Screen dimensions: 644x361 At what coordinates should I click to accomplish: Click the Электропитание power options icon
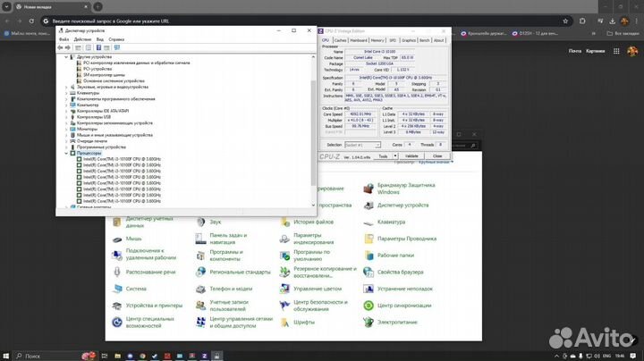[369, 322]
